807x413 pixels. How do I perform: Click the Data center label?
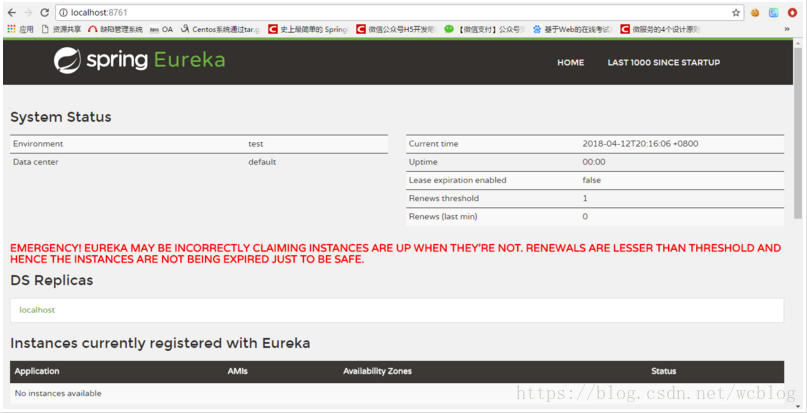(x=36, y=162)
